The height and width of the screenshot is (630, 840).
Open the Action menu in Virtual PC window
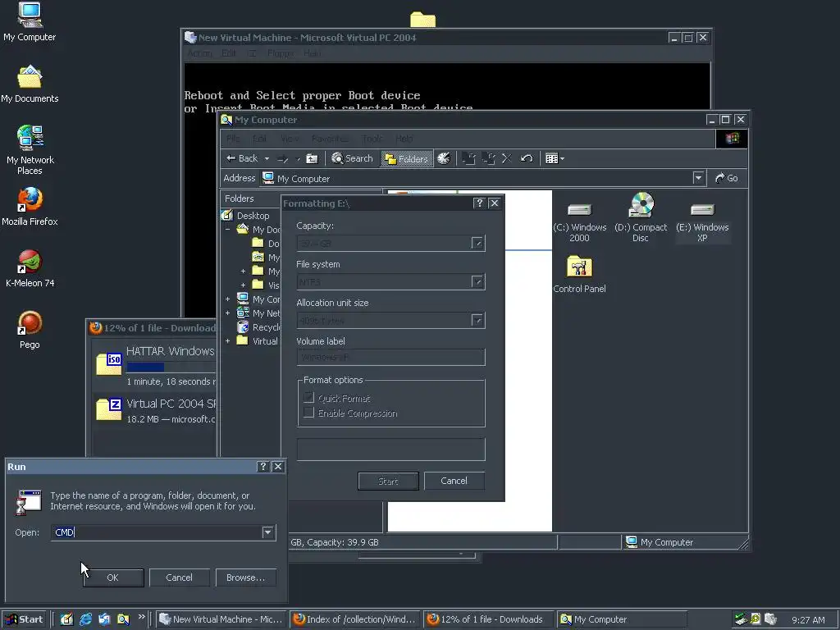tap(200, 53)
